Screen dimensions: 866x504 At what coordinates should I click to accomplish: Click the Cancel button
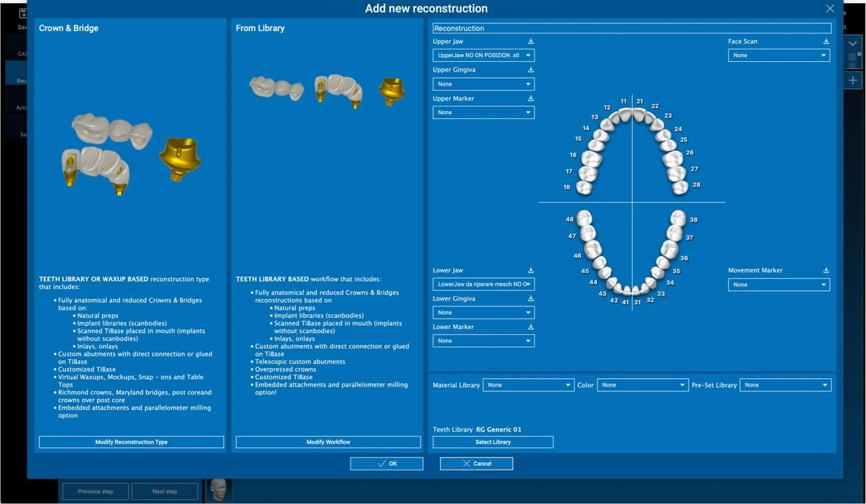tap(476, 463)
